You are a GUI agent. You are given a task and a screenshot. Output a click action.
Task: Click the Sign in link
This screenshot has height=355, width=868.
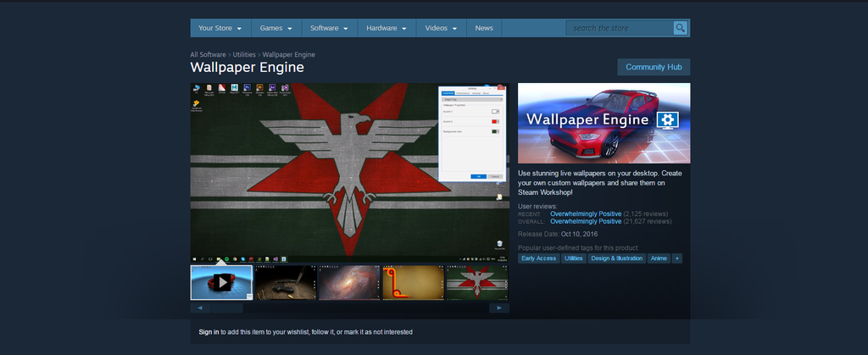209,332
